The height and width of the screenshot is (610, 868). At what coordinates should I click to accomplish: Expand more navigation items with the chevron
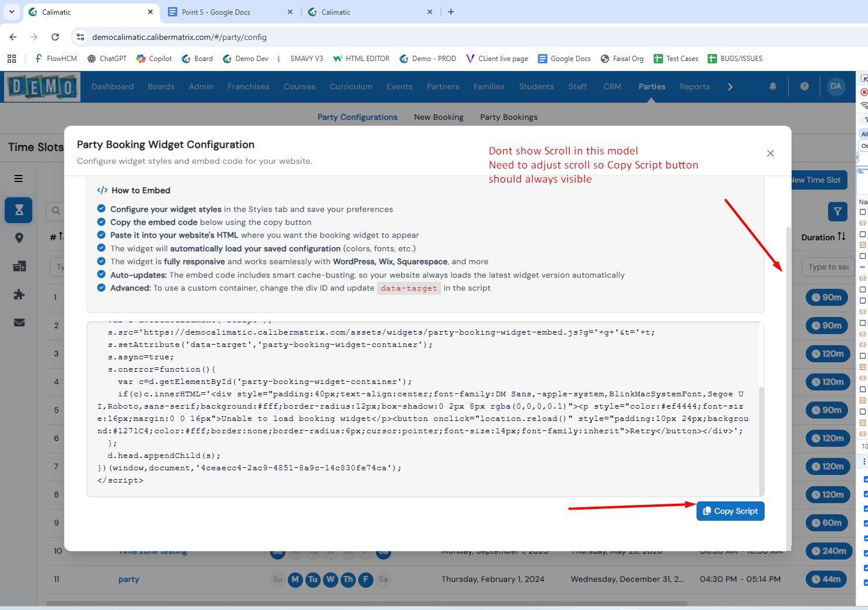point(730,87)
